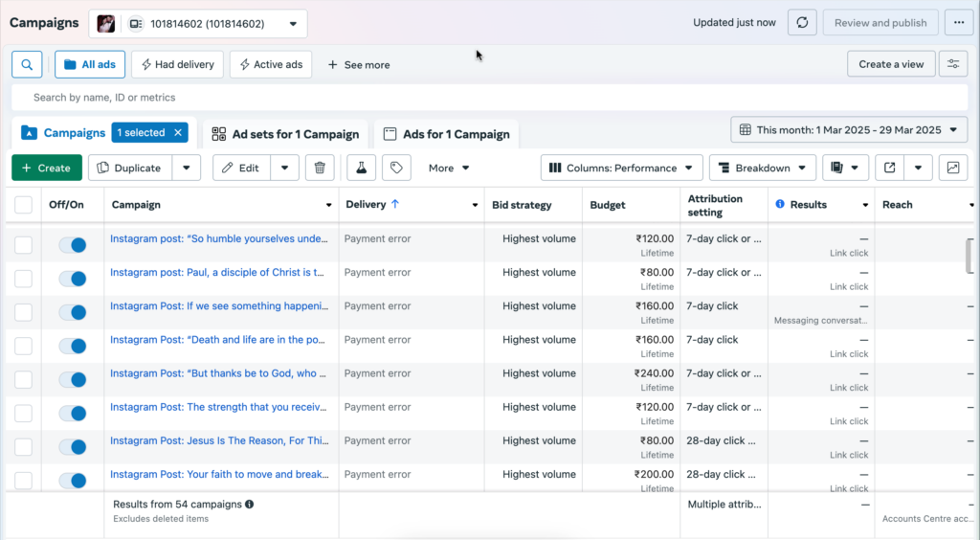Click the Bid strategy column header

coord(522,205)
